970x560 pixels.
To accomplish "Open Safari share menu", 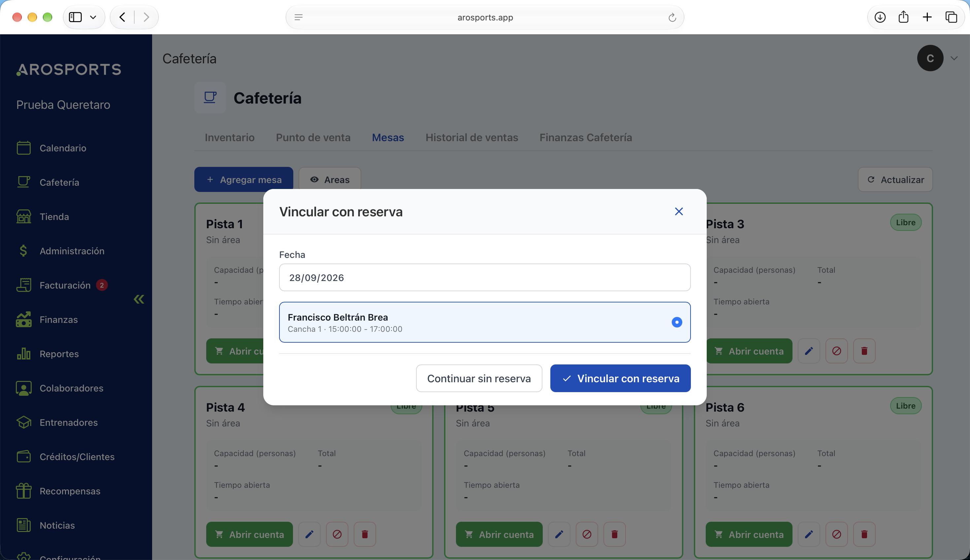I will (x=903, y=17).
